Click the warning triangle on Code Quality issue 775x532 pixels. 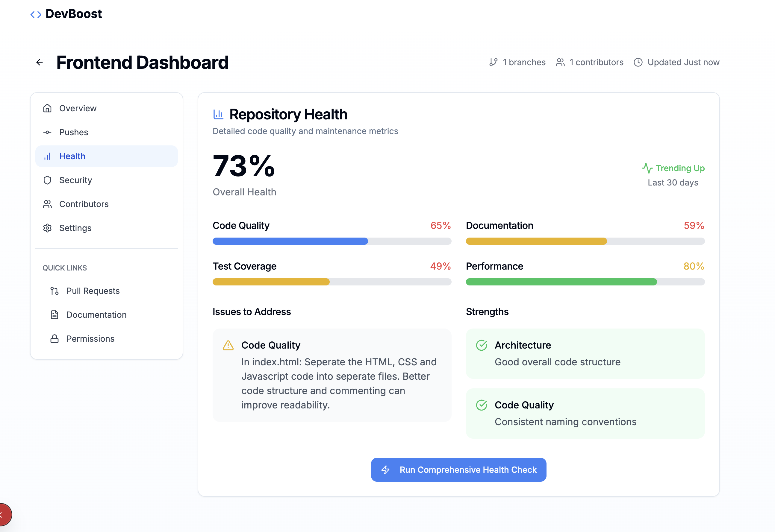[x=228, y=345]
